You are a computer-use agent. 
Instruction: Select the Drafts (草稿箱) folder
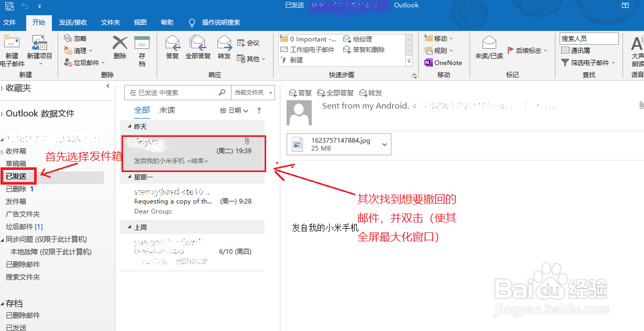point(16,164)
